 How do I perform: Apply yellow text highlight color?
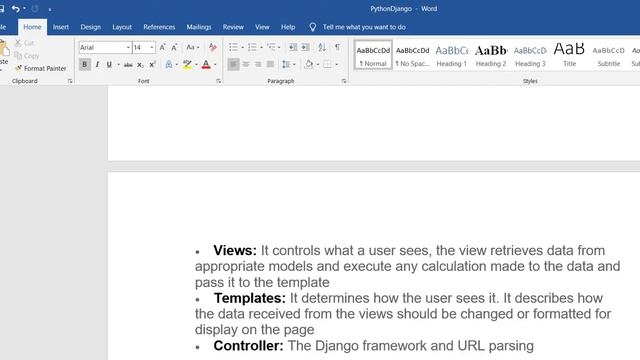(x=187, y=64)
